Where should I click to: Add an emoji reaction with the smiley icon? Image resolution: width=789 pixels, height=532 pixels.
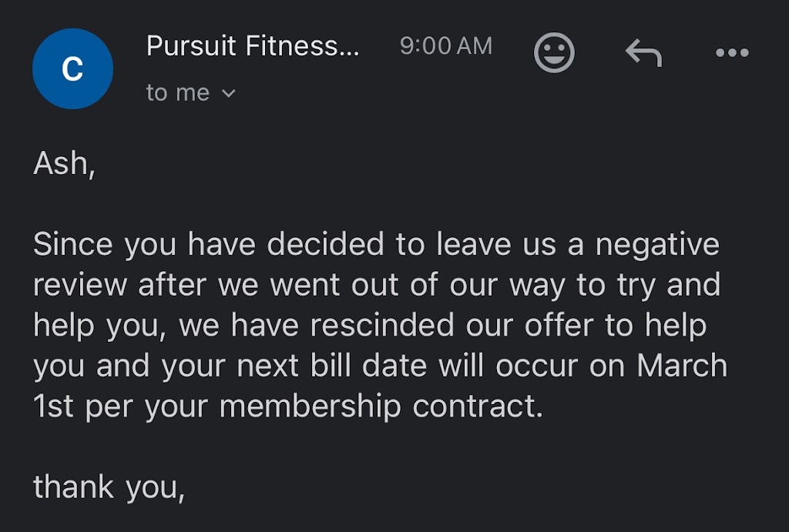[554, 53]
